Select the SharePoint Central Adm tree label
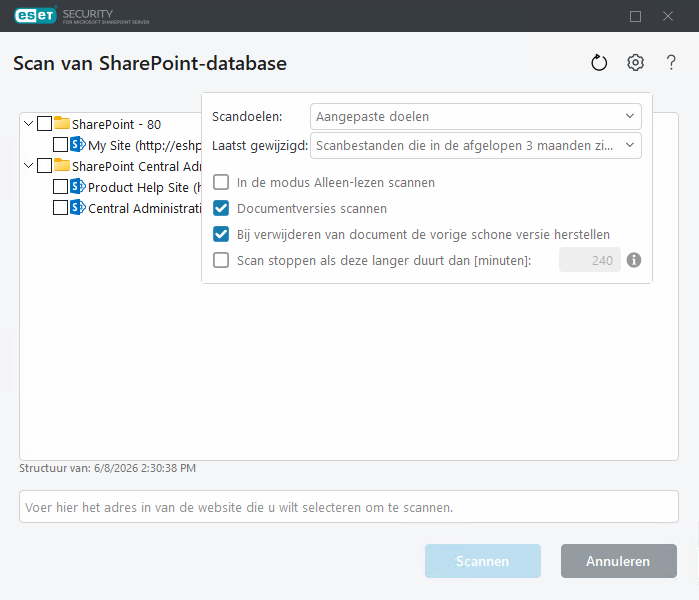 point(136,166)
